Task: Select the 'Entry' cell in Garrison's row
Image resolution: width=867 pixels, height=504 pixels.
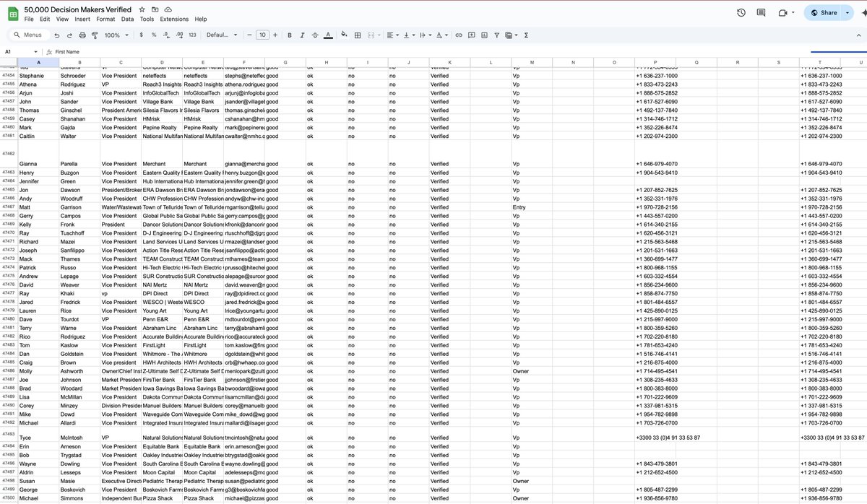Action: click(532, 207)
